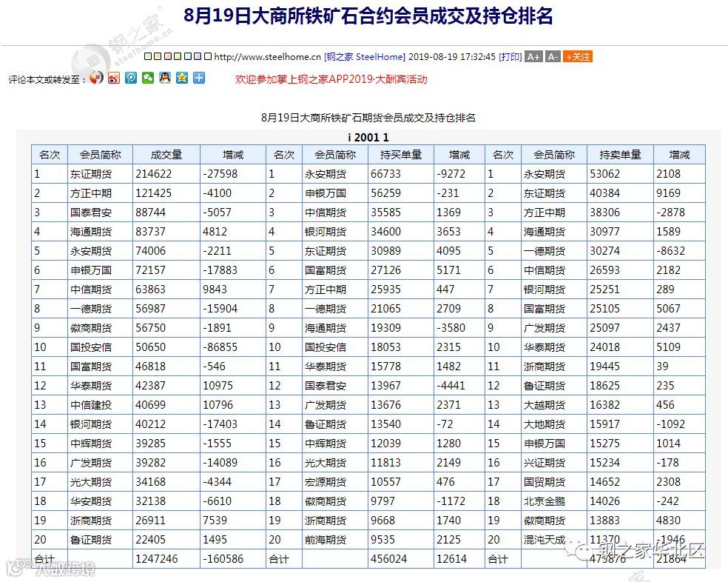Click volume value 74006
728x582 pixels.
point(150,251)
